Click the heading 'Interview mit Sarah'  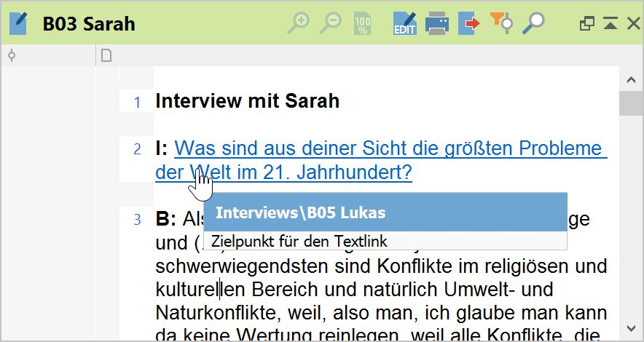tap(248, 101)
